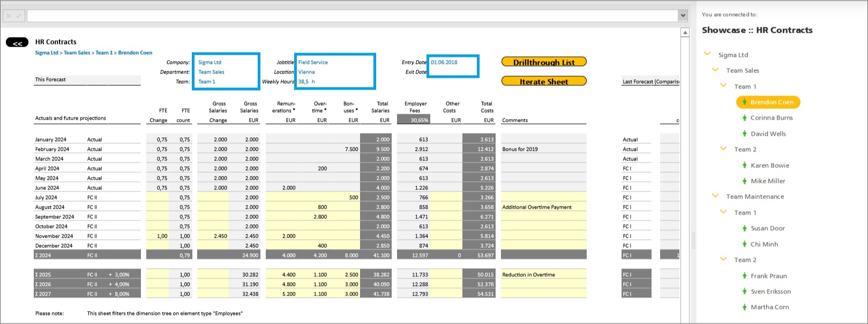Click person icon next to Corinna Burns
868x324 pixels.
tap(744, 117)
